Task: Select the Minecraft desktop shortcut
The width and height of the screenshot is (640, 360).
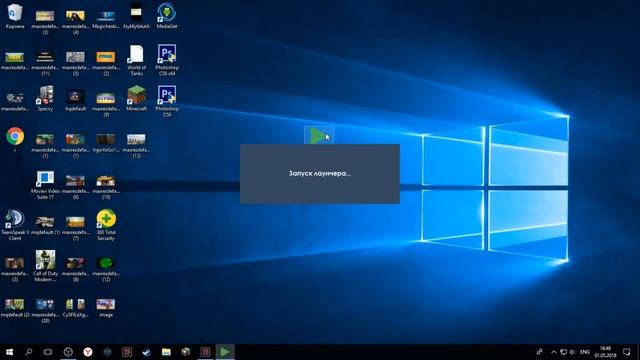Action: click(136, 98)
